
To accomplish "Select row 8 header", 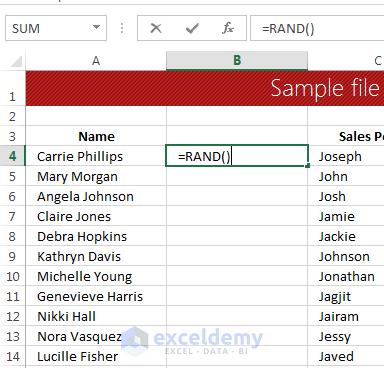I will click(13, 236).
